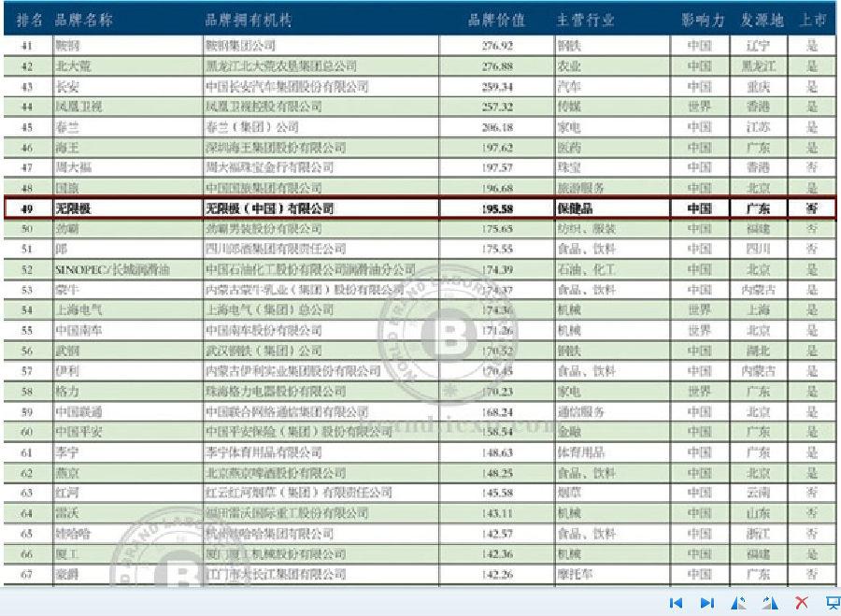Rotate the image counterclockwise
The height and width of the screenshot is (616, 841).
pos(738,603)
